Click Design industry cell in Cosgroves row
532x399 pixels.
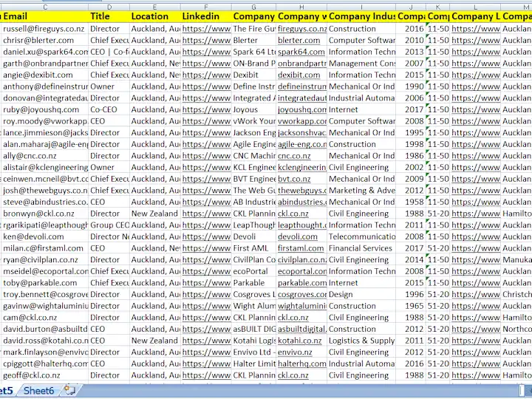tap(361, 294)
